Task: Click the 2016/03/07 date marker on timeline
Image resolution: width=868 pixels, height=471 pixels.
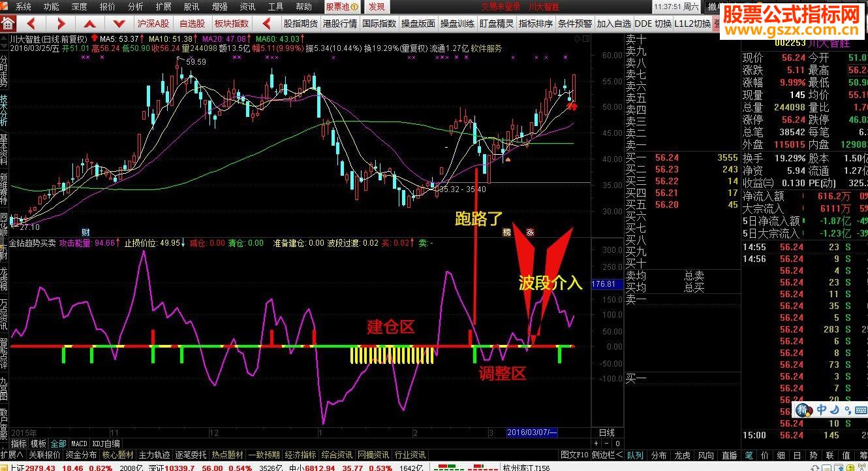Action: 532,432
